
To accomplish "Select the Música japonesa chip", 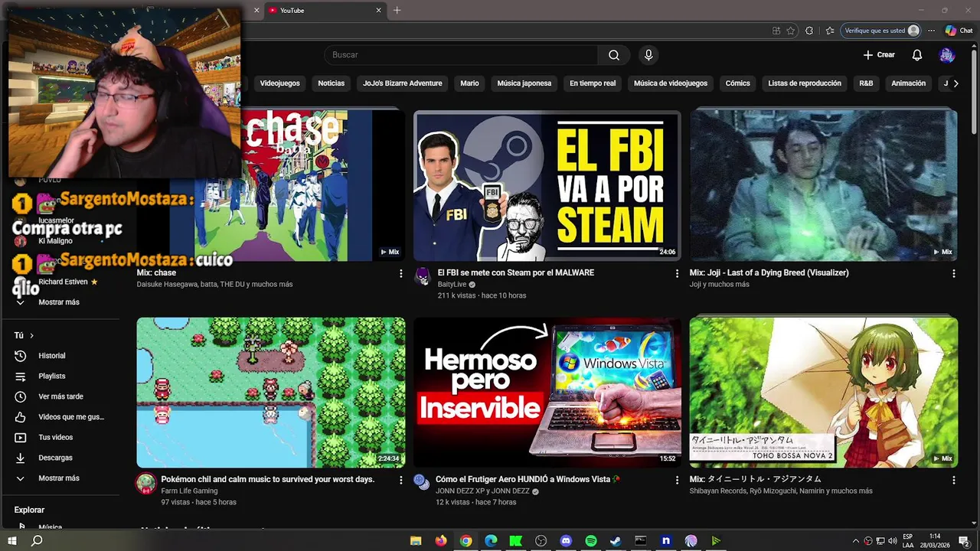I will [x=524, y=83].
